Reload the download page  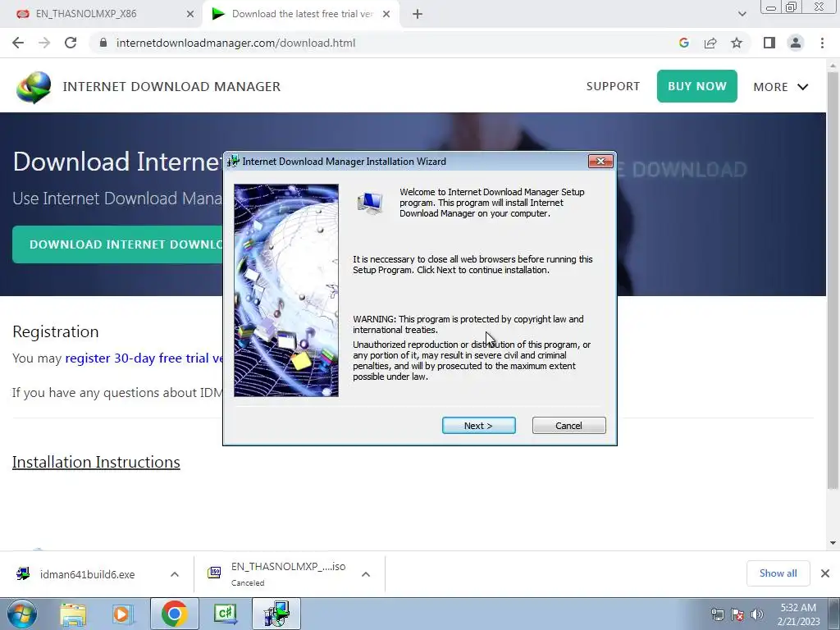[71, 43]
